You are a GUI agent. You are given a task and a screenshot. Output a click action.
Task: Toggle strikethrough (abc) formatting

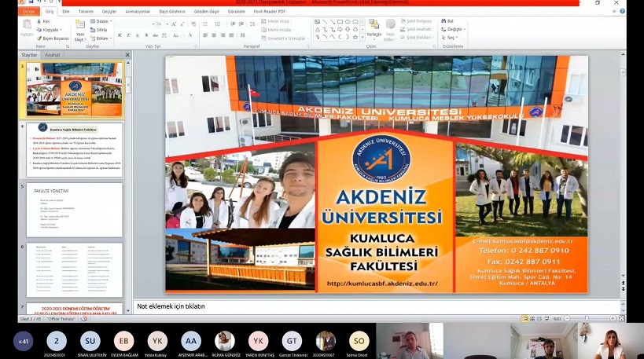[155, 35]
